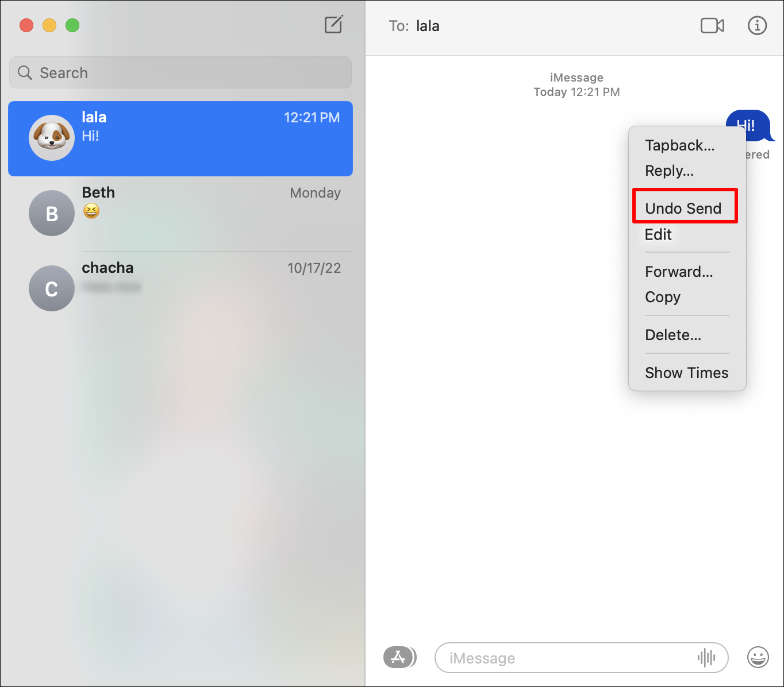784x687 pixels.
Task: Select Undo Send in context menu
Action: pos(683,208)
